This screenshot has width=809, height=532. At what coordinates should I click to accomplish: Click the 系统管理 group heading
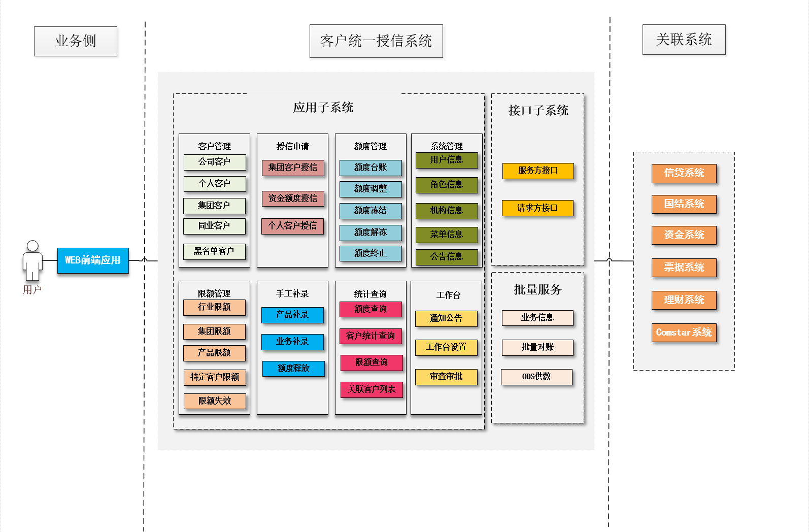coord(447,146)
